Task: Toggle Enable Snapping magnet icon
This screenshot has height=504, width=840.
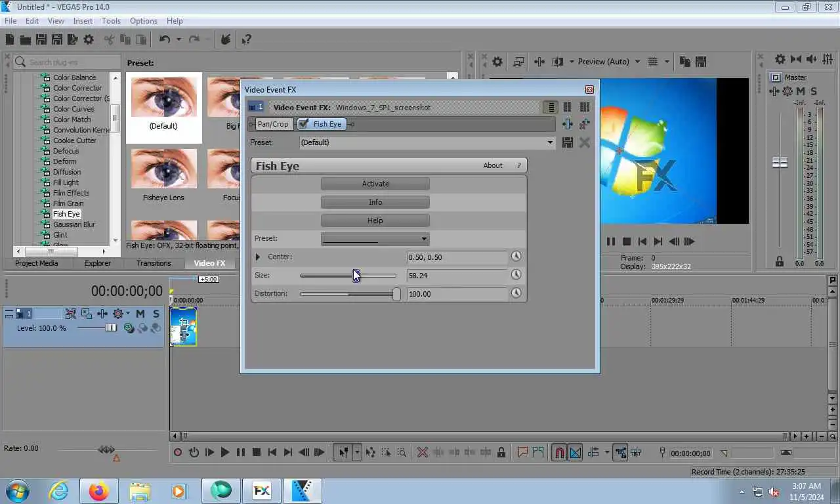Action: click(559, 452)
